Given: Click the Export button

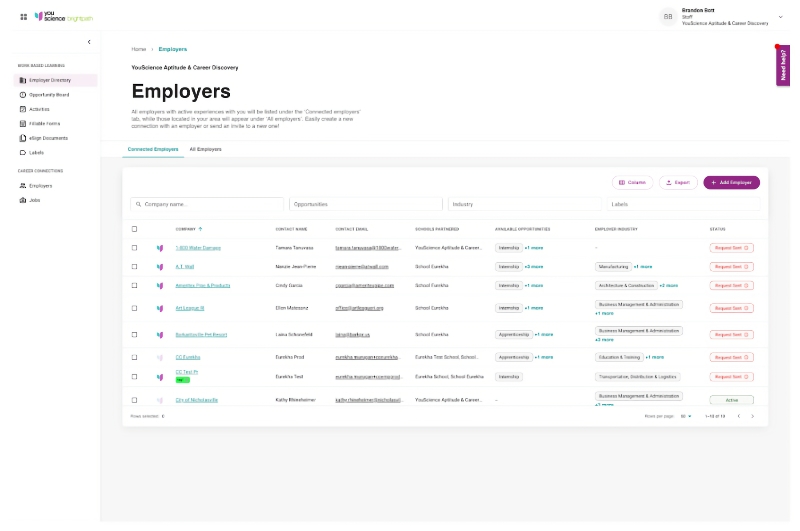Looking at the screenshot, I should 678,183.
